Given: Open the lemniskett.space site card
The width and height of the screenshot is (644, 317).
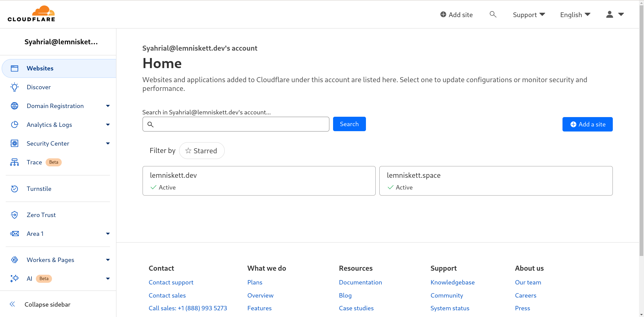Looking at the screenshot, I should pyautogui.click(x=496, y=181).
